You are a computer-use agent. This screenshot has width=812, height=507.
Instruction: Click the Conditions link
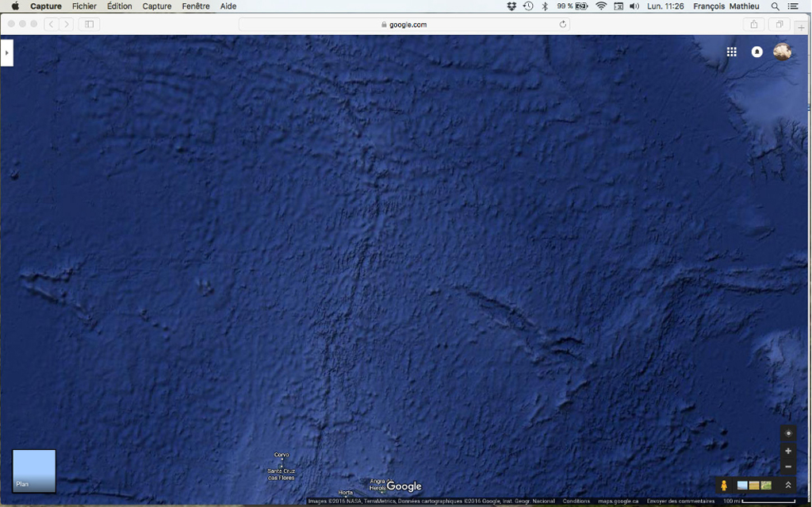tap(576, 501)
